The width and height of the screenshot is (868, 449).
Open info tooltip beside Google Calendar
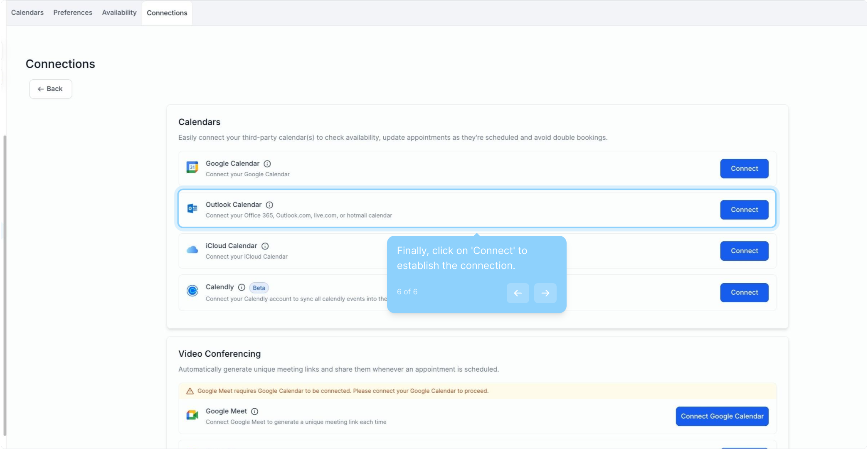click(267, 164)
